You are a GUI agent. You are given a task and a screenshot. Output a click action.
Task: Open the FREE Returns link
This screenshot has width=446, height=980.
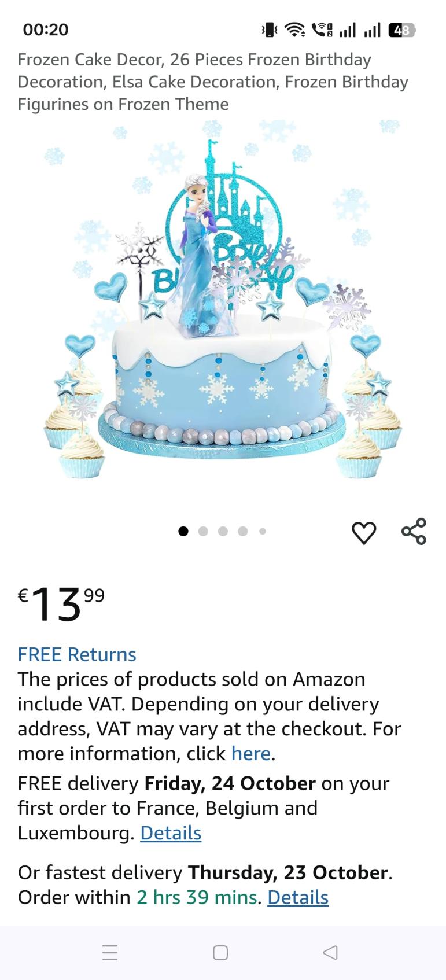[x=77, y=654]
